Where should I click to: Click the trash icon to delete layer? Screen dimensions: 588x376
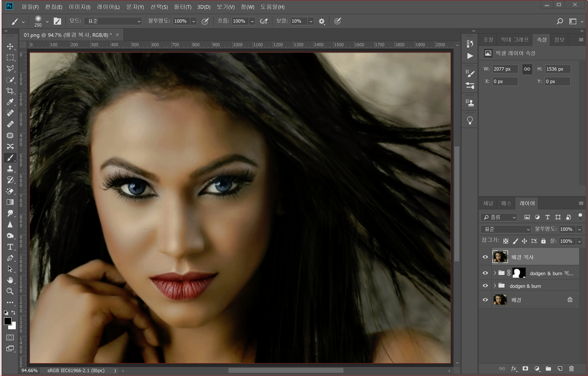[x=571, y=369]
